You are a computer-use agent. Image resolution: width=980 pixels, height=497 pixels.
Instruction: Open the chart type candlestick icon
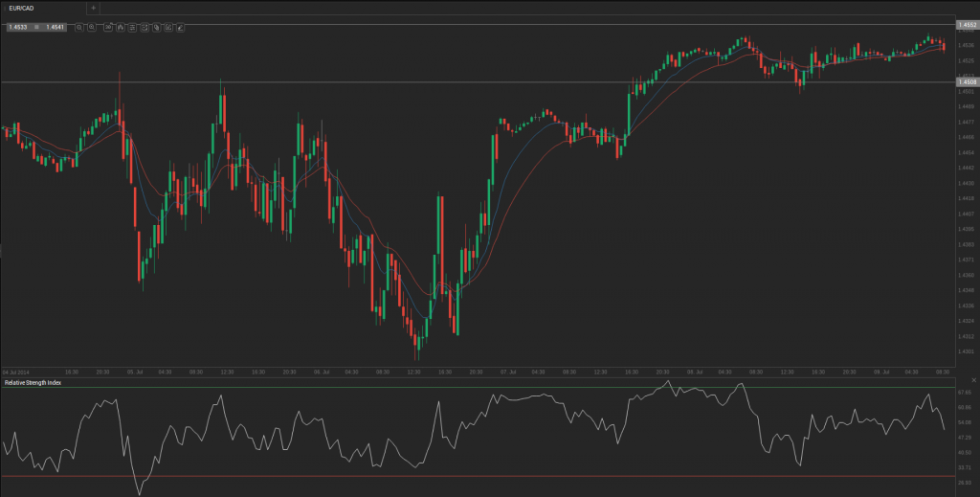pyautogui.click(x=120, y=27)
